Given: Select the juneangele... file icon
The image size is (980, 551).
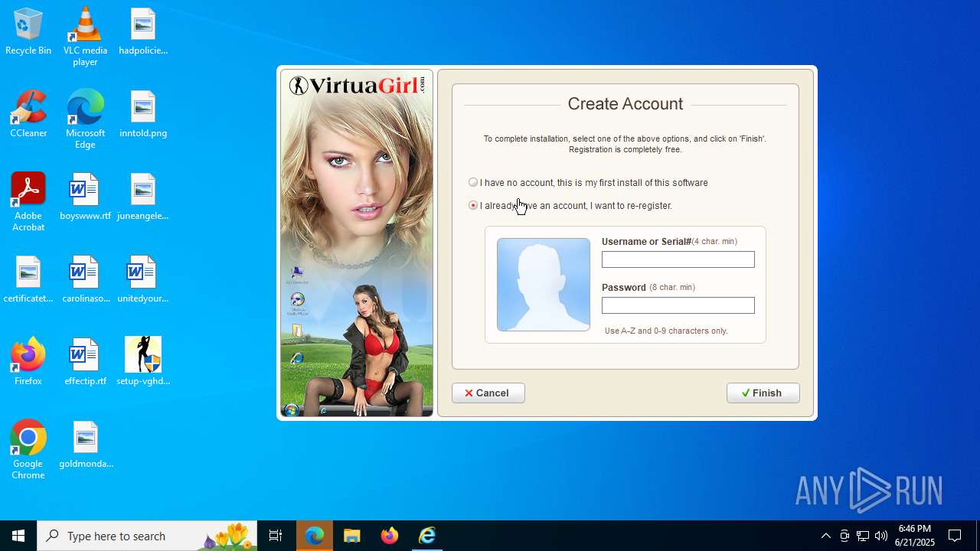Looking at the screenshot, I should [x=143, y=197].
